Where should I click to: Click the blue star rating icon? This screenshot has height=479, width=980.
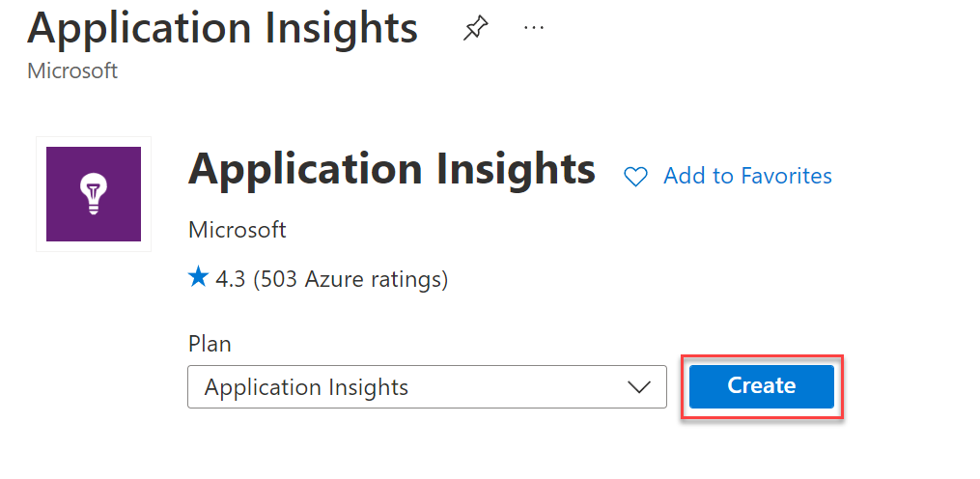click(198, 279)
